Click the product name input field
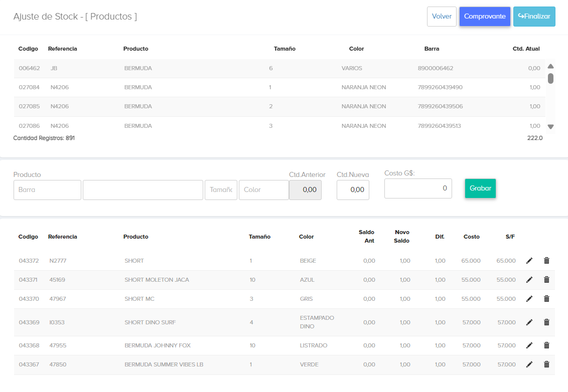 (143, 190)
